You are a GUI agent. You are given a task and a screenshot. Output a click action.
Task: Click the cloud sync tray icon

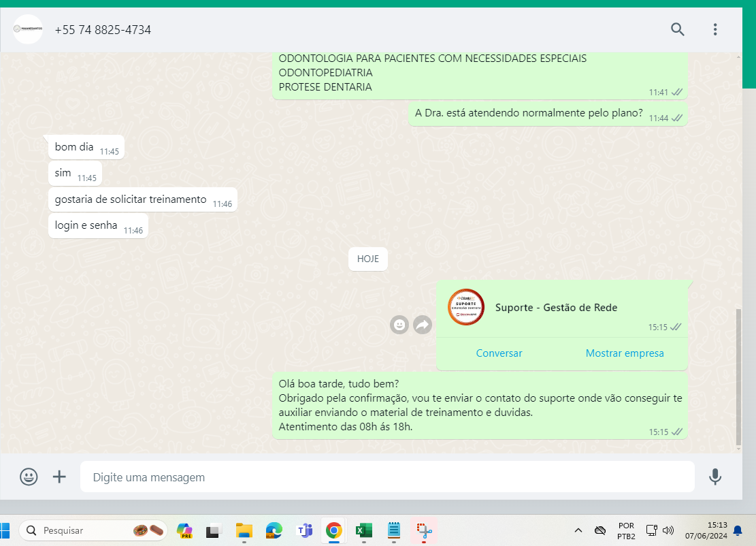pyautogui.click(x=599, y=530)
